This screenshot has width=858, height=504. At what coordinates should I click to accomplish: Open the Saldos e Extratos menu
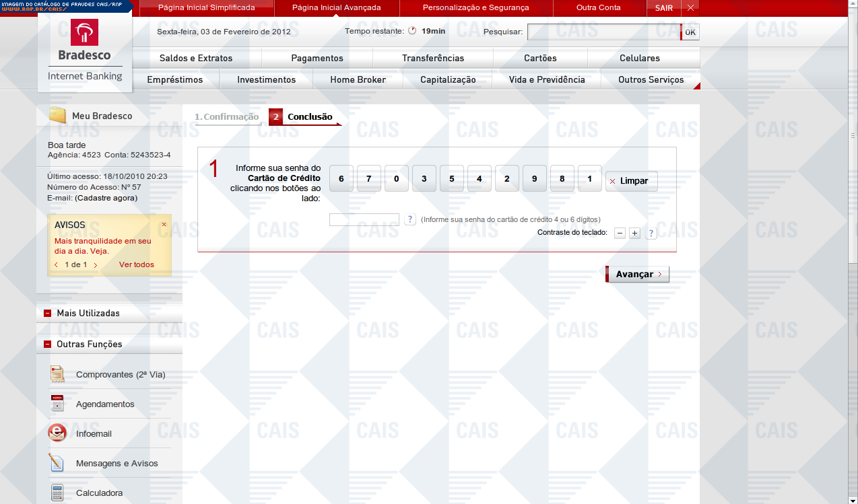tap(196, 58)
